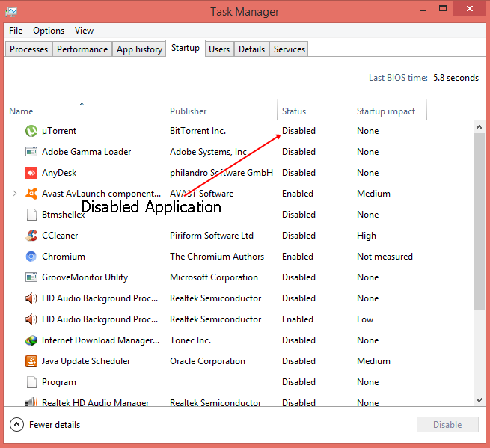This screenshot has width=490, height=448.
Task: Select the Chromium entry name
Action: click(x=64, y=257)
